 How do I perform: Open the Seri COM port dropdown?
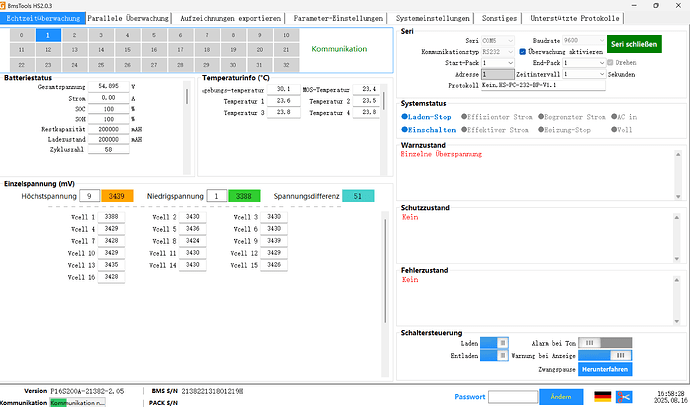(498, 40)
